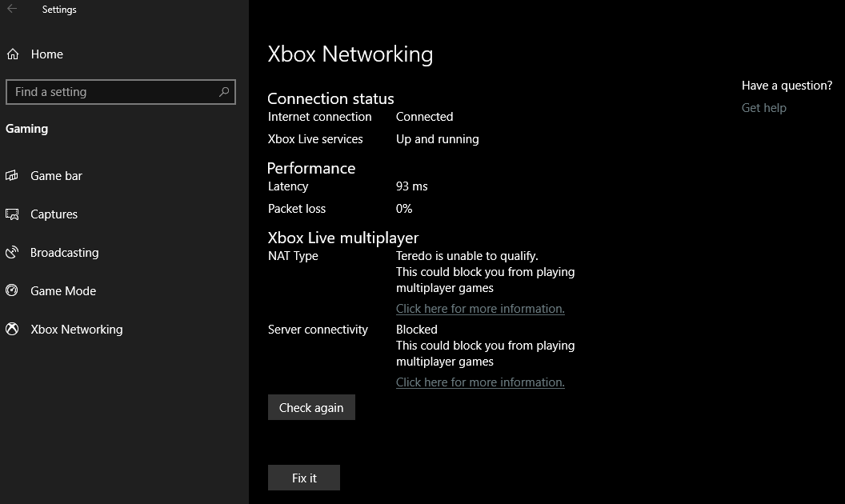Click the 'Xbox Live services' label
This screenshot has height=504, width=845.
tap(315, 139)
